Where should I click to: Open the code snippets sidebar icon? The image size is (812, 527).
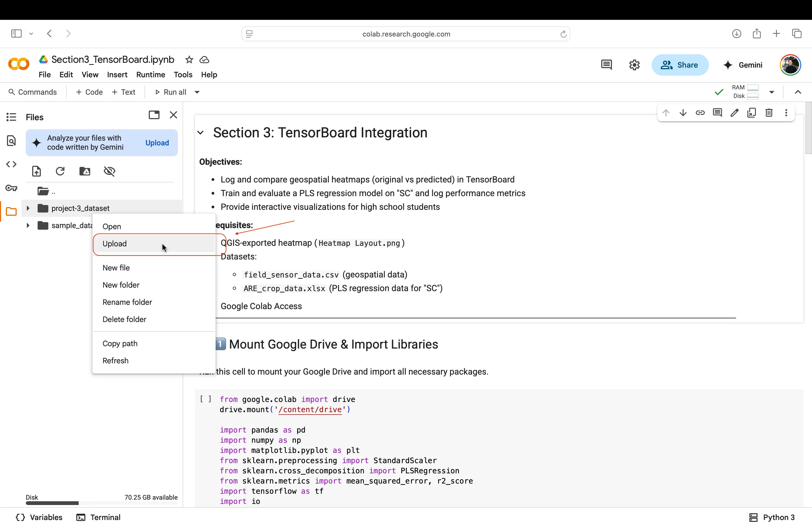click(11, 164)
